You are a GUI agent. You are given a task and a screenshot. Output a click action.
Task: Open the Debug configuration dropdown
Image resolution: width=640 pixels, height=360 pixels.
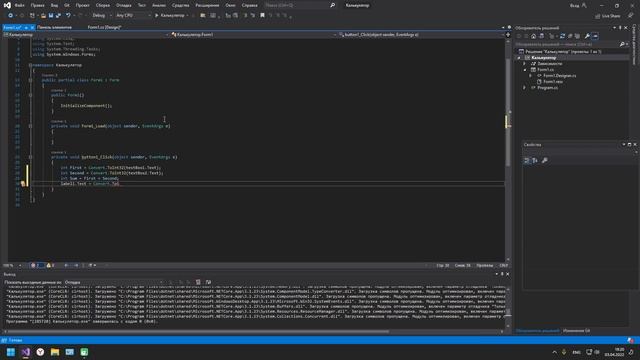(x=102, y=16)
